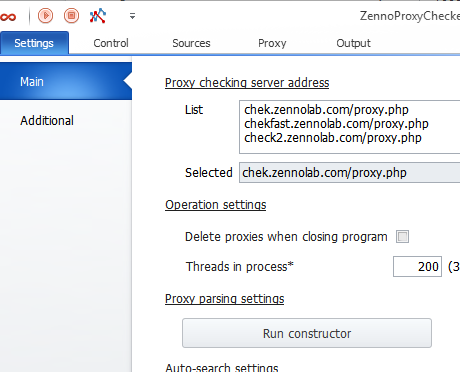Open the statistics graph icon in toolbar
This screenshot has width=460, height=372.
pyautogui.click(x=98, y=16)
